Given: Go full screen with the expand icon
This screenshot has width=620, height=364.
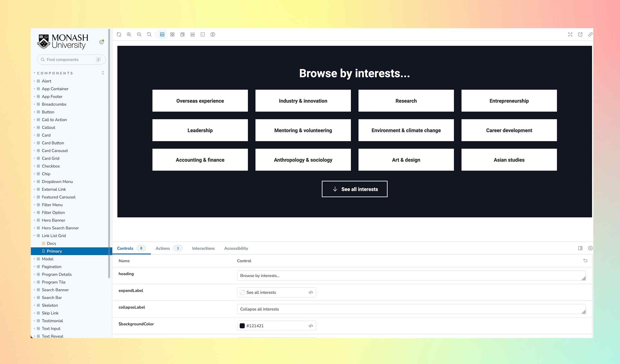Looking at the screenshot, I should [x=570, y=34].
